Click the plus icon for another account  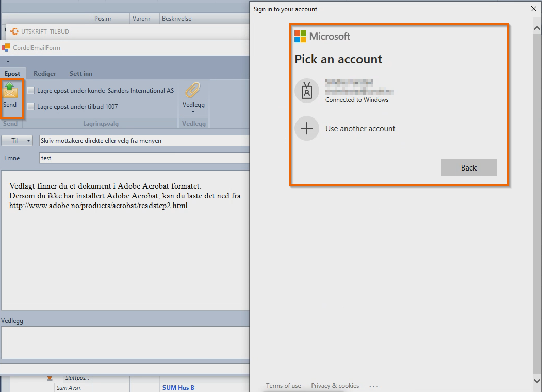307,128
